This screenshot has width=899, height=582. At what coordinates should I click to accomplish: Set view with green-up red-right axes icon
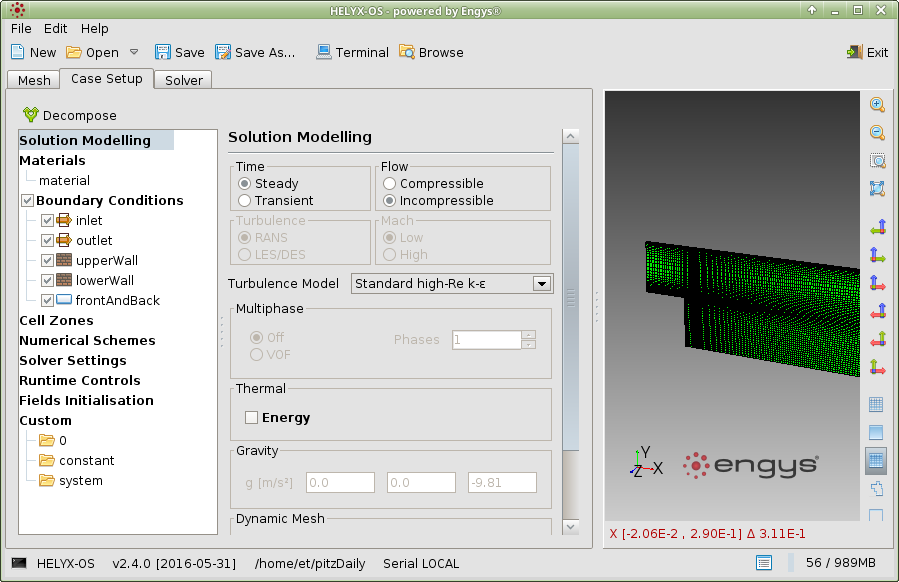pos(877,367)
